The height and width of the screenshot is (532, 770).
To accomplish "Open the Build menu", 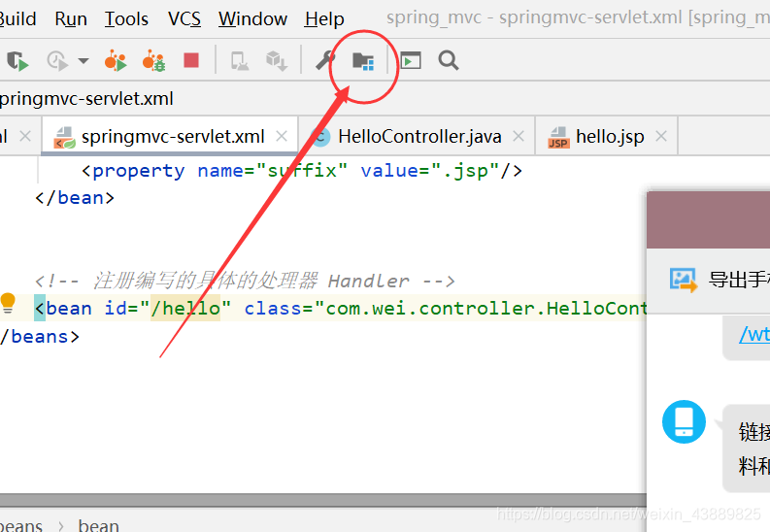I will [x=17, y=18].
